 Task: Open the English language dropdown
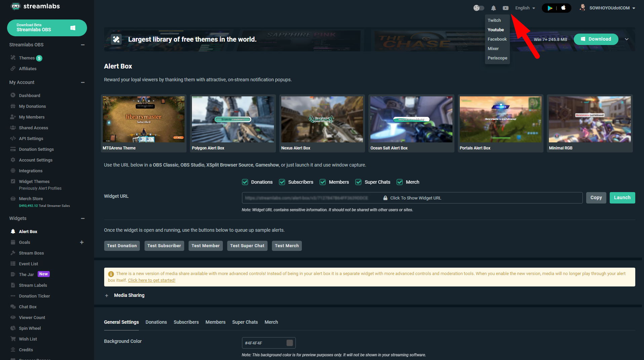pos(525,8)
